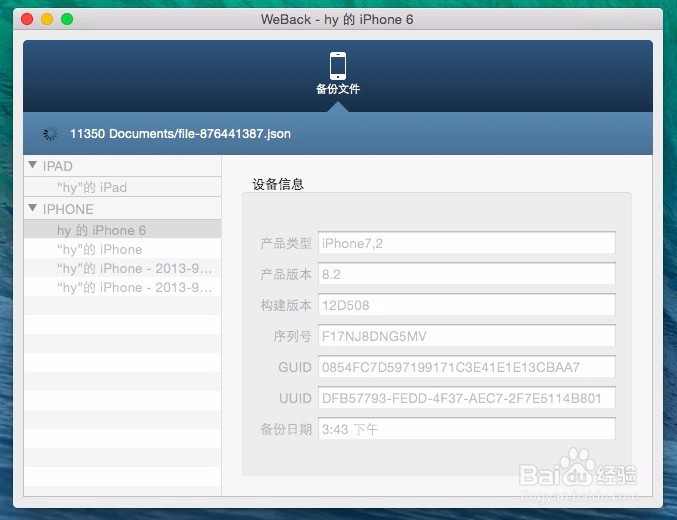
Task: Select the “hy”的 iPad backup
Action: click(x=123, y=187)
